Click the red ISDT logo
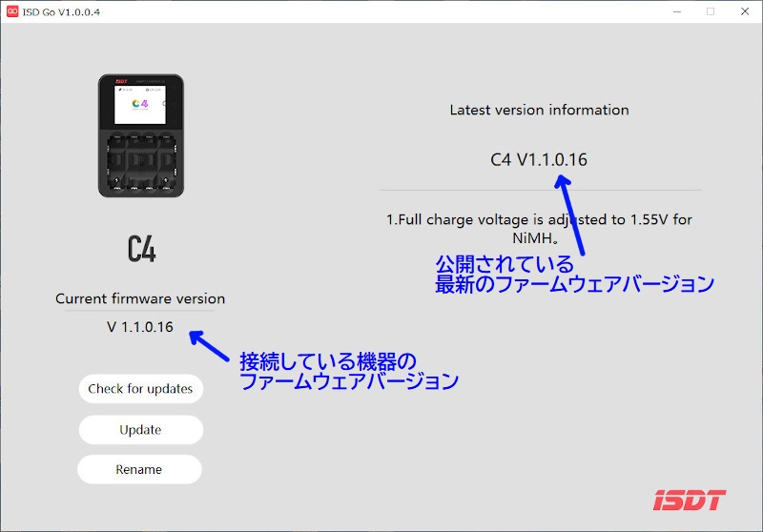Image resolution: width=763 pixels, height=532 pixels. 690,500
